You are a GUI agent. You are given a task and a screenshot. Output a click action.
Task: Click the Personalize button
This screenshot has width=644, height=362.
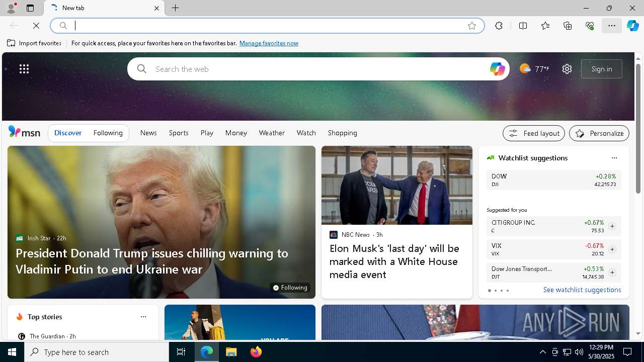(599, 133)
